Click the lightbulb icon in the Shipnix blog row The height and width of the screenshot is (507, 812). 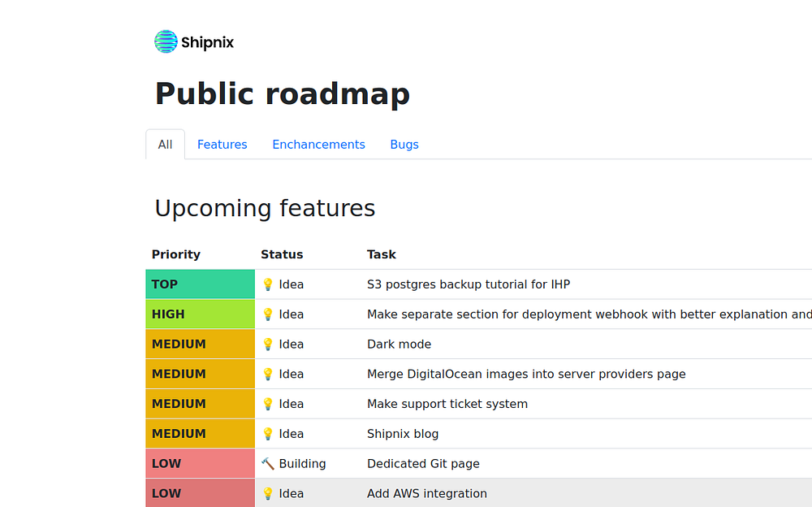[268, 434]
